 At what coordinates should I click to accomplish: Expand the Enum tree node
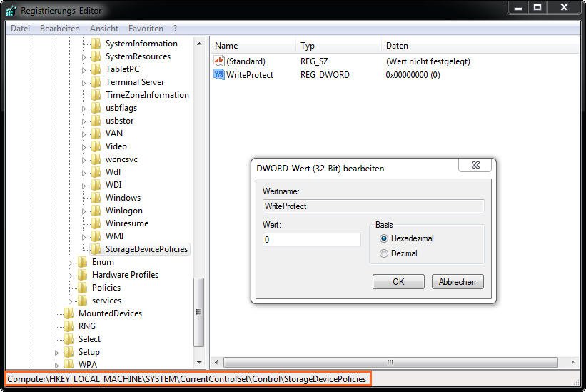coord(70,263)
